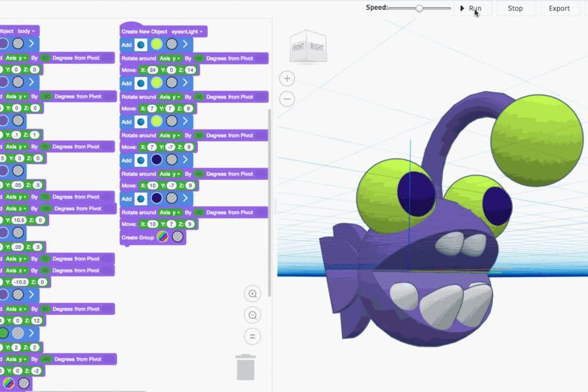Toggle hole mode on eyesnLight Create Group block
Screen dimensions: 588x392
[x=177, y=237]
